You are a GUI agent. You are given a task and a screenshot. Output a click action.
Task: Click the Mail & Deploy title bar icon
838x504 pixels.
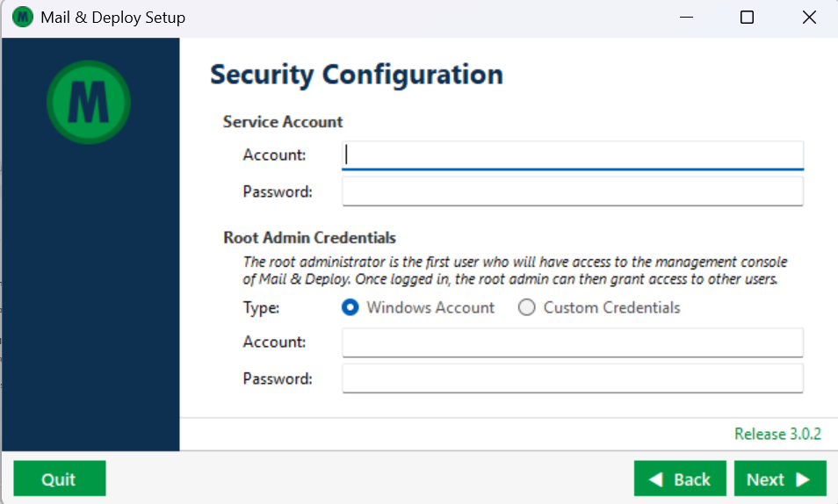coord(23,18)
